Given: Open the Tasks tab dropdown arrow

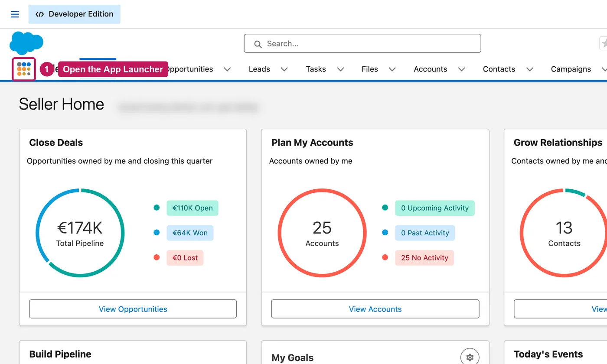Looking at the screenshot, I should coord(341,69).
